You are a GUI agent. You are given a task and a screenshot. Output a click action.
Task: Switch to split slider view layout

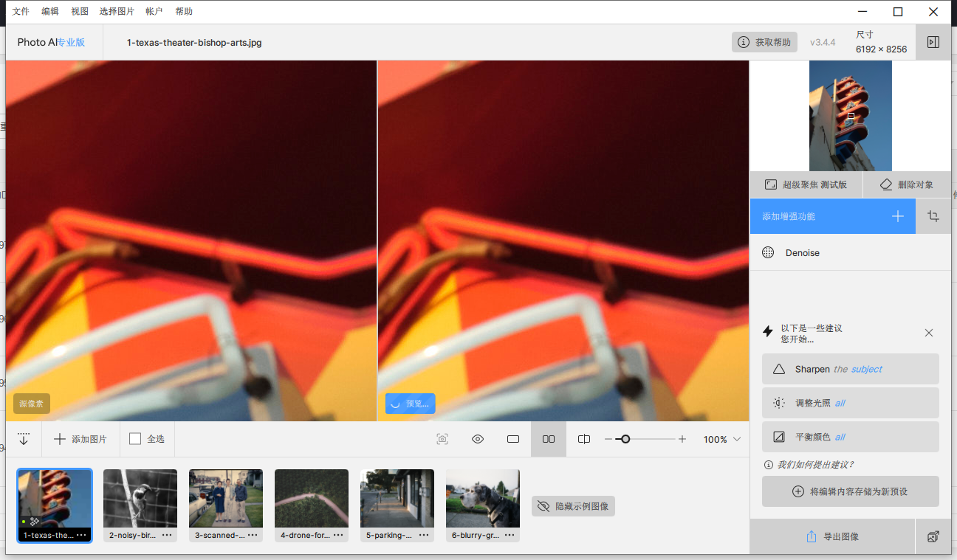click(584, 439)
